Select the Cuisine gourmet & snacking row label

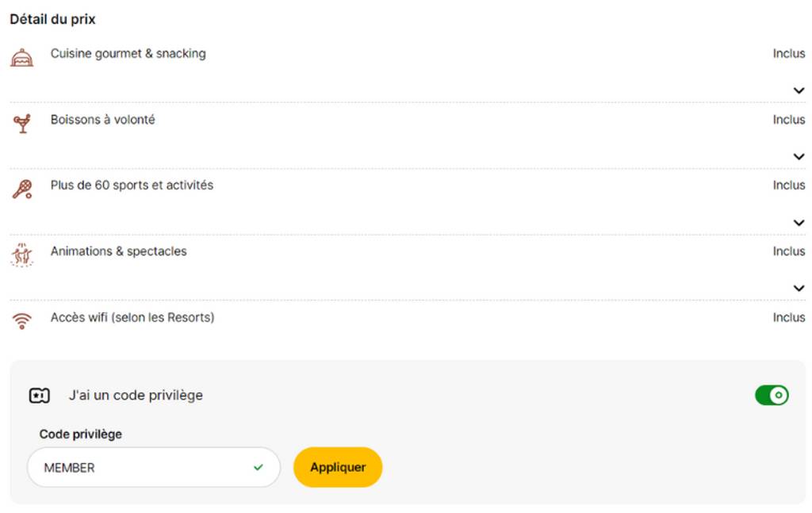128,54
